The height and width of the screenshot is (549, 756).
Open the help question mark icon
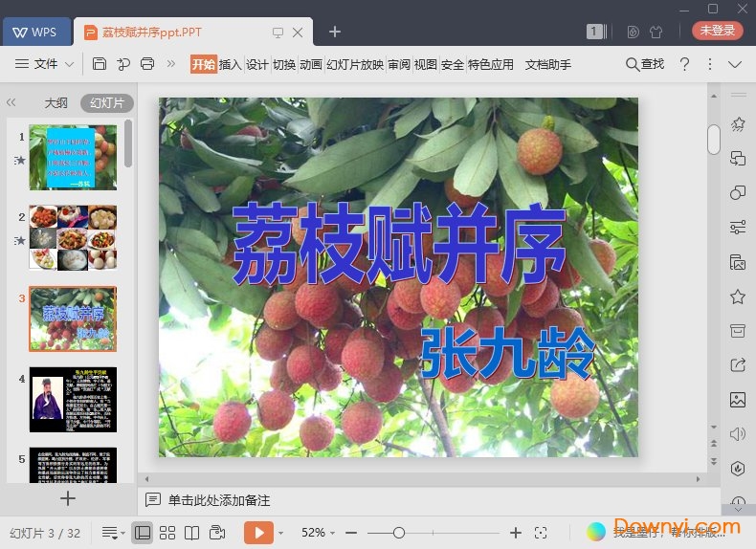(684, 64)
